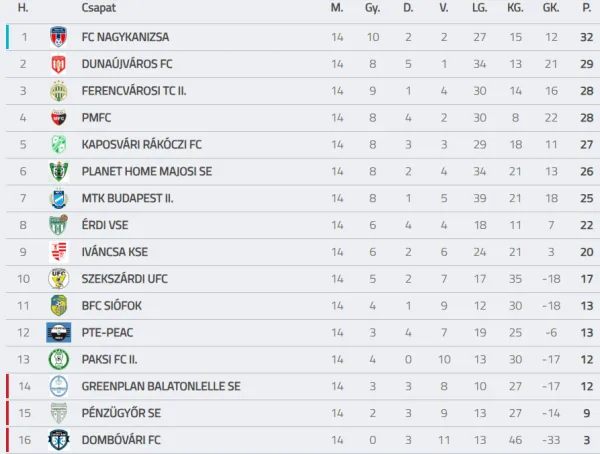Open the Érdi VSE team page
Screen dimensions: 600x454
click(107, 225)
